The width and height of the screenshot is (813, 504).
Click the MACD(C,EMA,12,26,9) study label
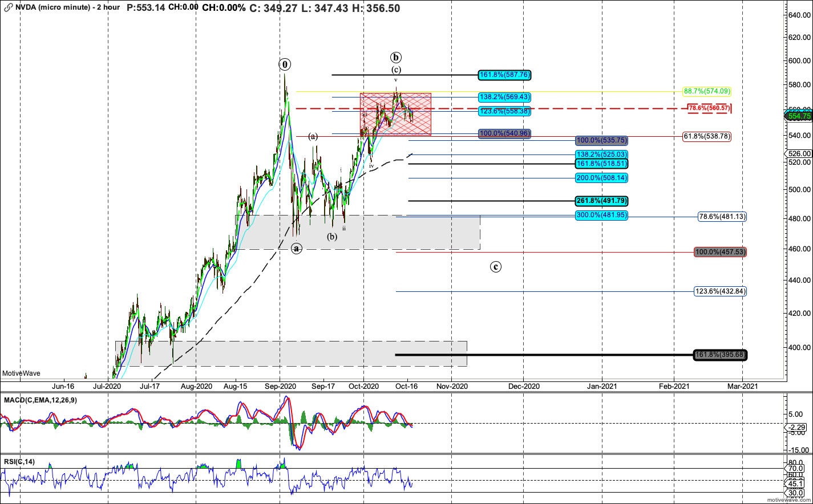tap(40, 400)
